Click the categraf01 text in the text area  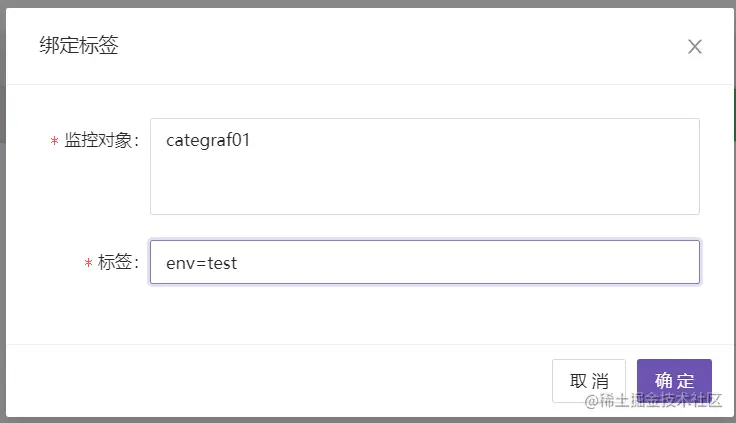pos(208,140)
